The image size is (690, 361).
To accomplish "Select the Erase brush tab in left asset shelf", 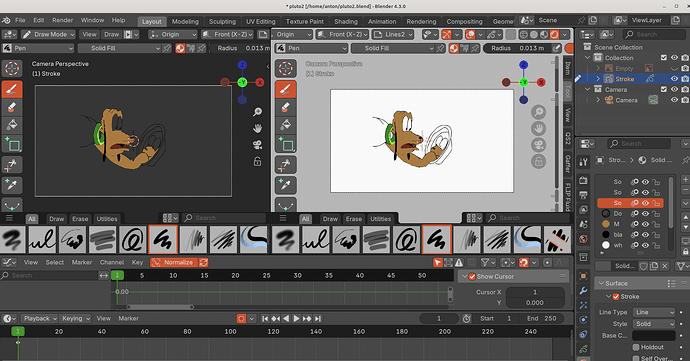I will [x=80, y=219].
